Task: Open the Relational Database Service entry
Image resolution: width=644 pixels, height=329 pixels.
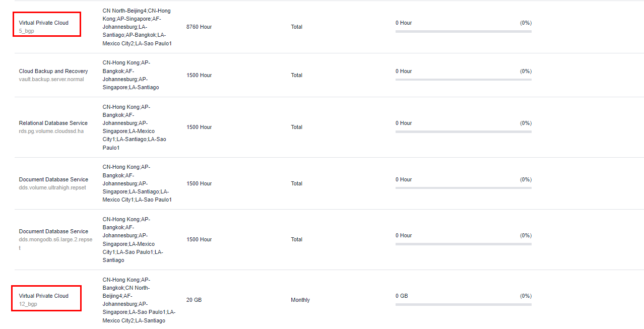Action: (x=53, y=123)
